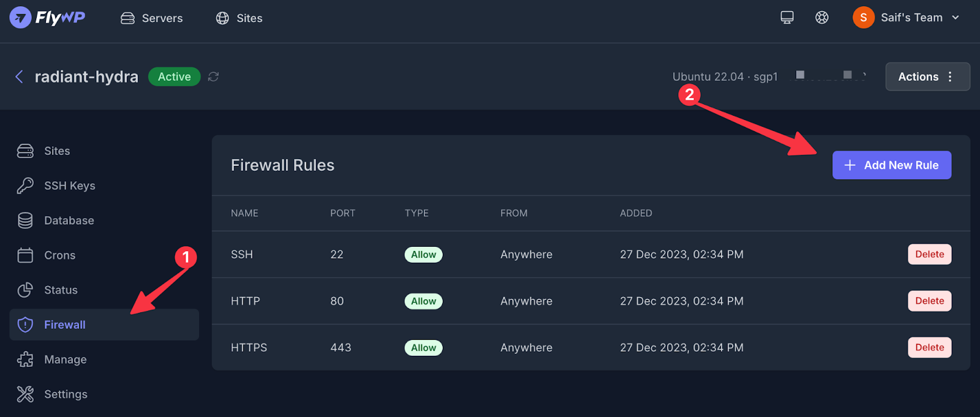Viewport: 980px width, 417px height.
Task: Refresh server status with the sync icon
Action: (213, 77)
